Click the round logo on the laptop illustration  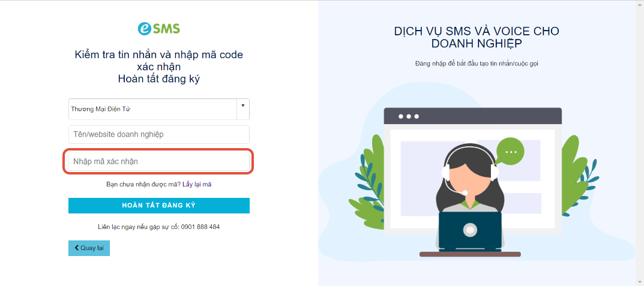[x=471, y=230]
